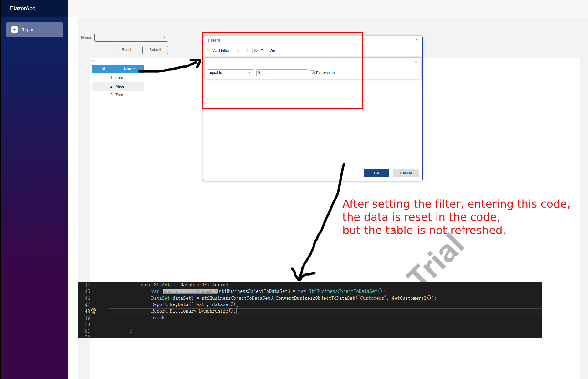
Task: Click Add Filter in the Filters dialog
Action: 218,51
